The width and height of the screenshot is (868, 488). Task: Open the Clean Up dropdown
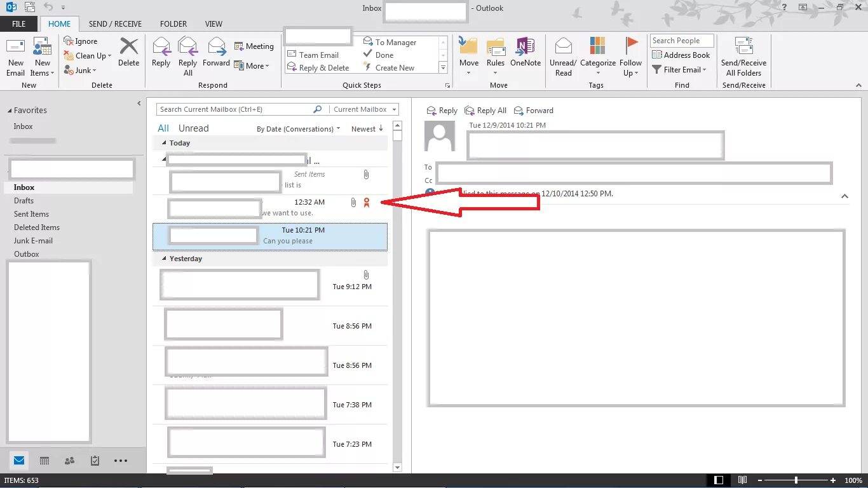pos(88,56)
